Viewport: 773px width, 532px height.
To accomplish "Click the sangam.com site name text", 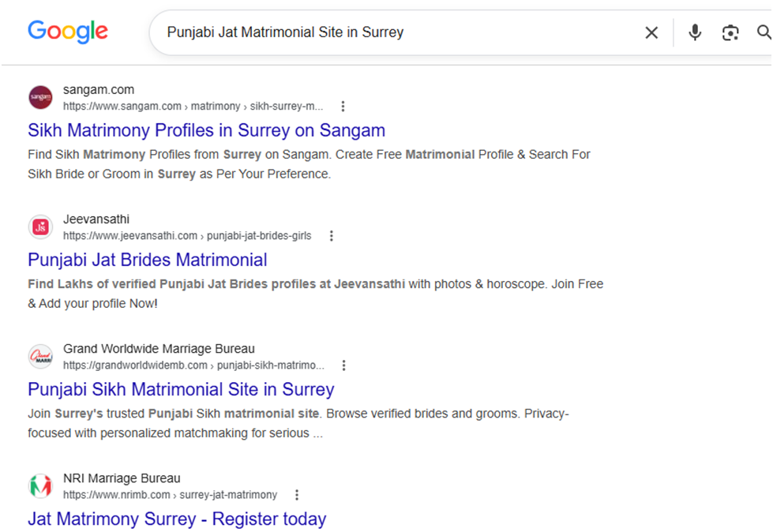I will (x=99, y=90).
